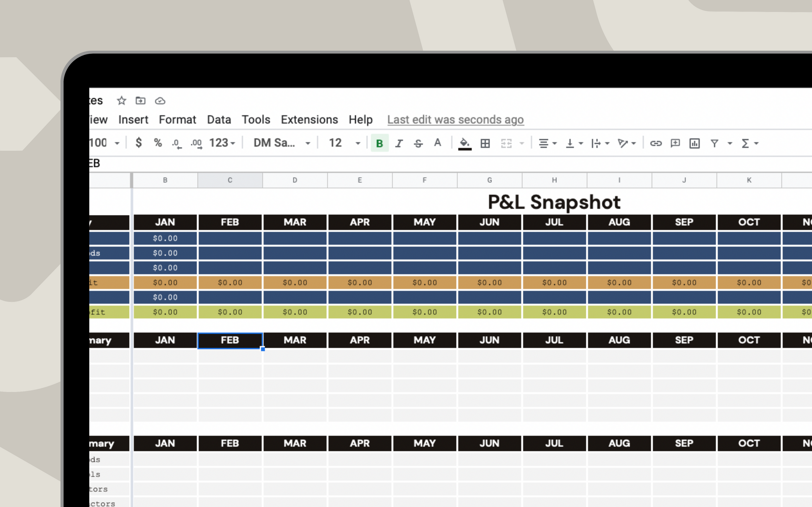Viewport: 812px width, 507px height.
Task: Toggle bold formatting
Action: (x=379, y=143)
